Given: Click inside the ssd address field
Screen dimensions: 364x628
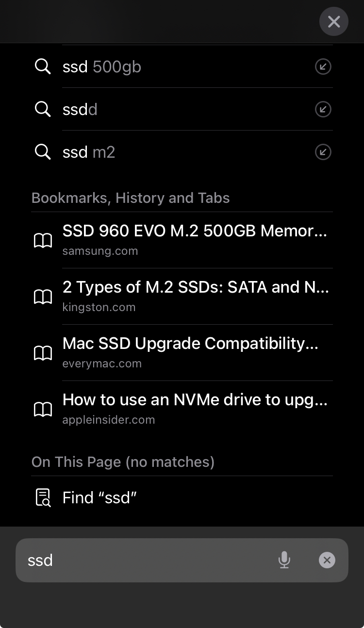Looking at the screenshot, I should (146, 560).
